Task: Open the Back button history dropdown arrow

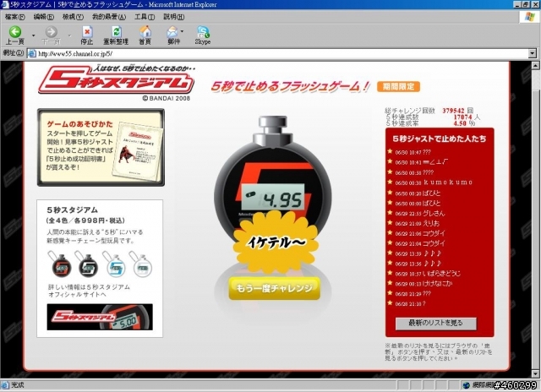Action: [34, 35]
